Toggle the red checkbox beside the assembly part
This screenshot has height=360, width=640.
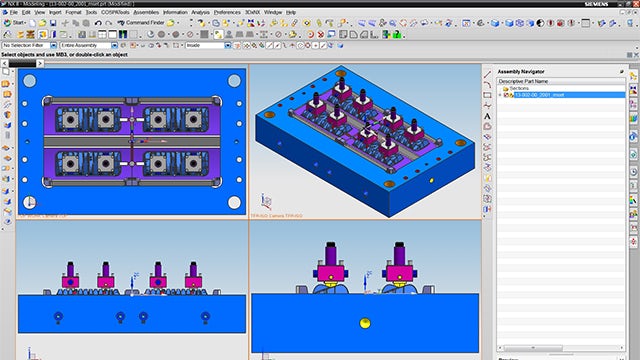tap(506, 95)
